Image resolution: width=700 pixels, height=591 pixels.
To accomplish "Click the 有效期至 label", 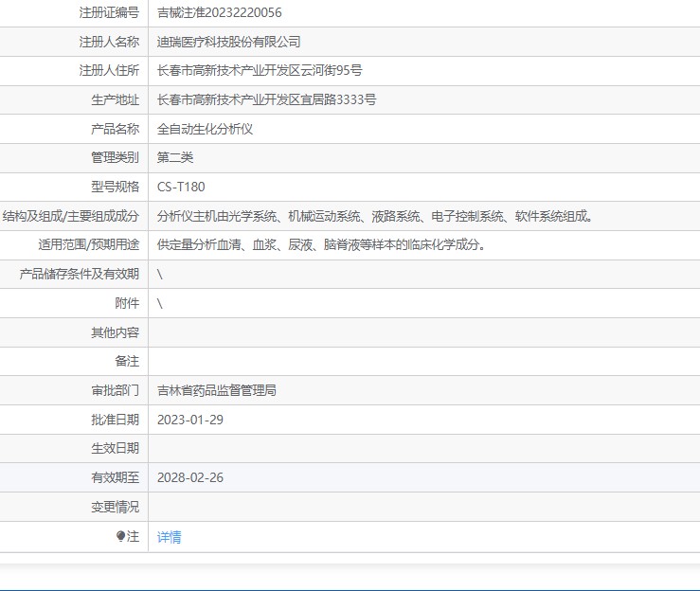I will 116,477.
